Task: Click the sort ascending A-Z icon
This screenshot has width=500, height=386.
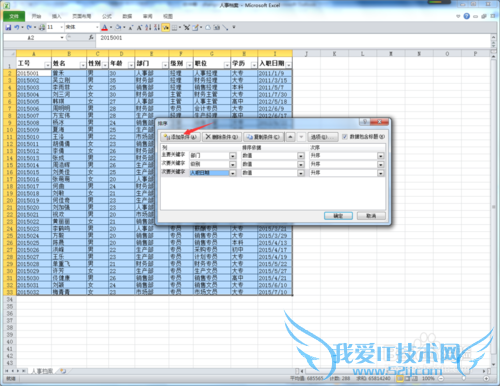Action: (x=148, y=27)
